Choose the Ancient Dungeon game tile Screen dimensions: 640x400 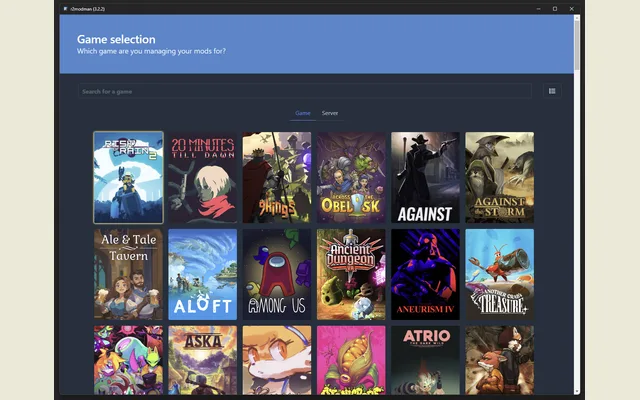(351, 274)
